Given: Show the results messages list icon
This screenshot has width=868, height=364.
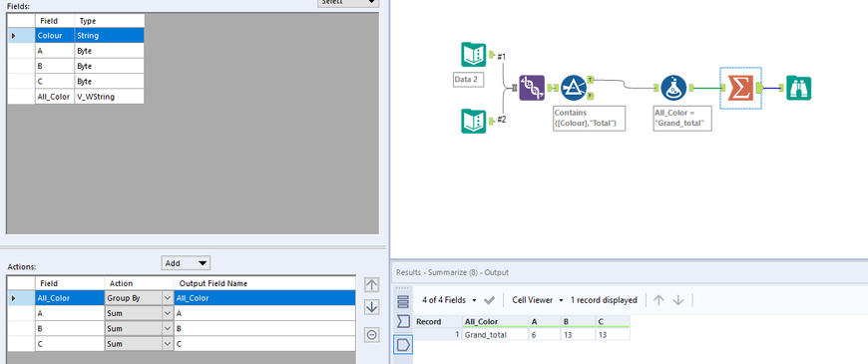Looking at the screenshot, I should pos(403,301).
